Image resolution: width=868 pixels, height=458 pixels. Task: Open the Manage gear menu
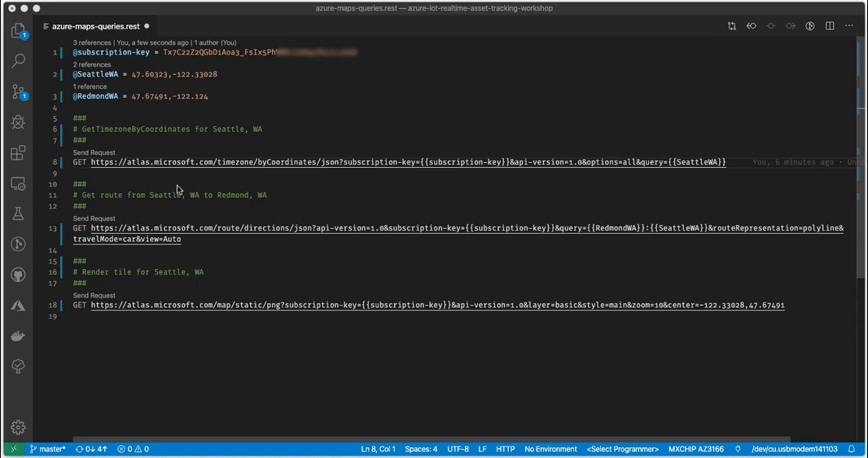pyautogui.click(x=18, y=427)
